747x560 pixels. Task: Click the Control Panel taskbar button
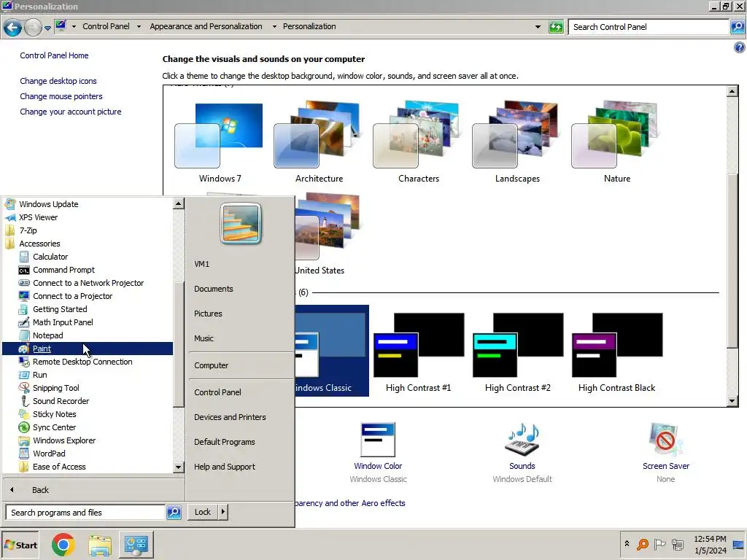click(136, 545)
